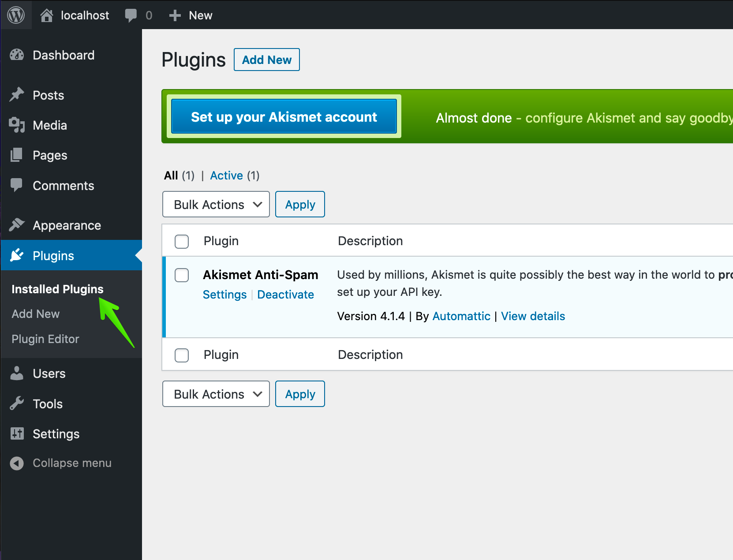This screenshot has height=560, width=733.
Task: Open the WordPress logo menu
Action: [16, 15]
